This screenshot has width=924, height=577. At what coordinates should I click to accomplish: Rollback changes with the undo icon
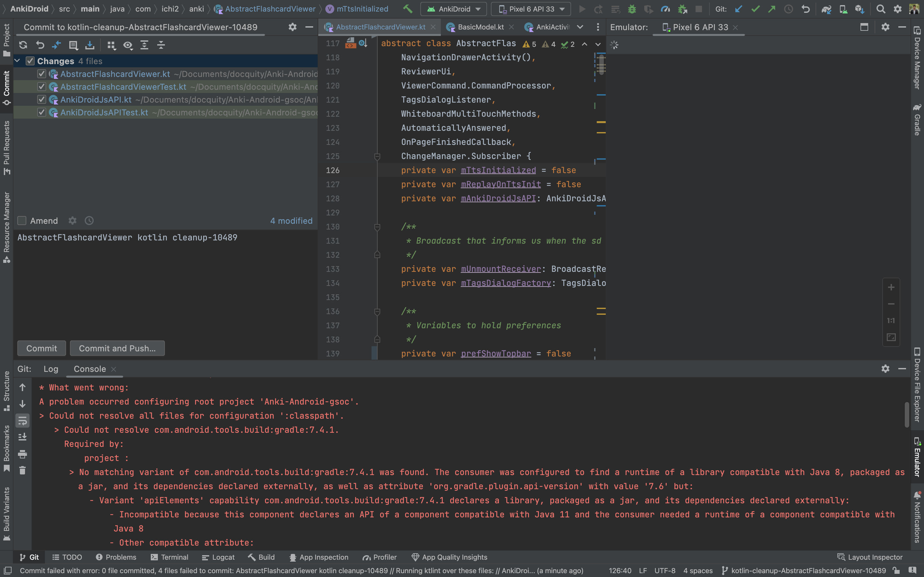click(x=40, y=45)
